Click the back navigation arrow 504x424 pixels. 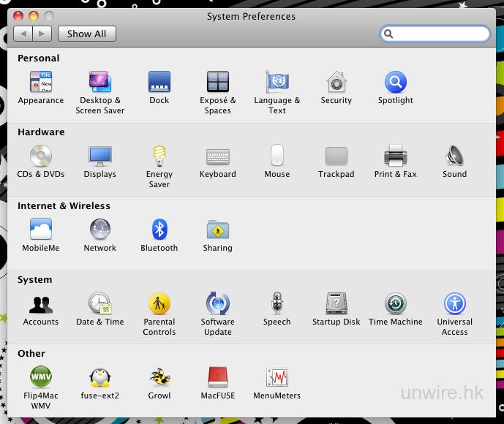coord(23,34)
